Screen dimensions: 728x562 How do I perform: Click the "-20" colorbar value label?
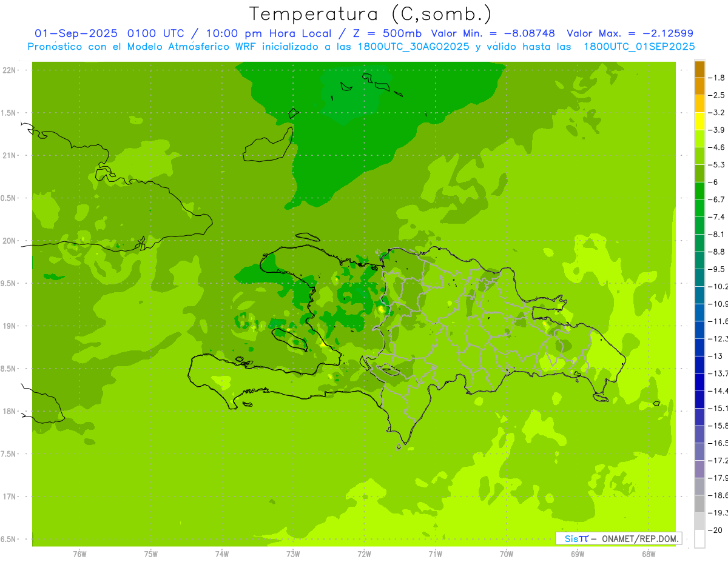pyautogui.click(x=716, y=530)
